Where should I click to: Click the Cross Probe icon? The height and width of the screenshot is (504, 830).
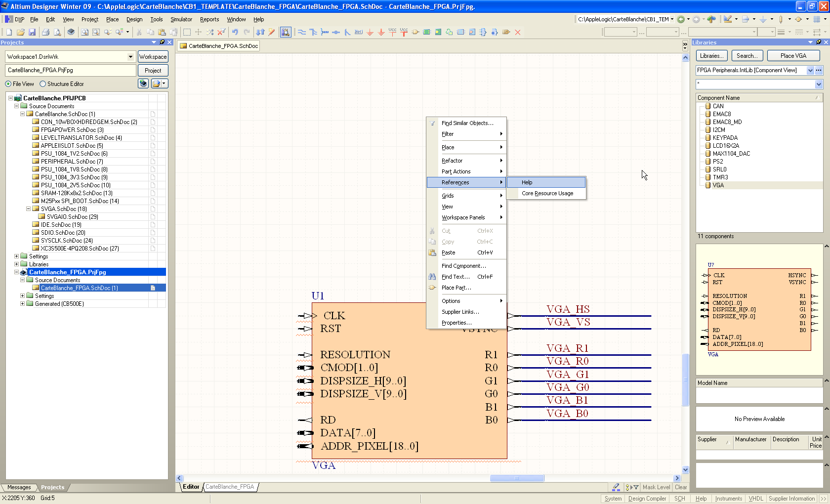pos(272,32)
